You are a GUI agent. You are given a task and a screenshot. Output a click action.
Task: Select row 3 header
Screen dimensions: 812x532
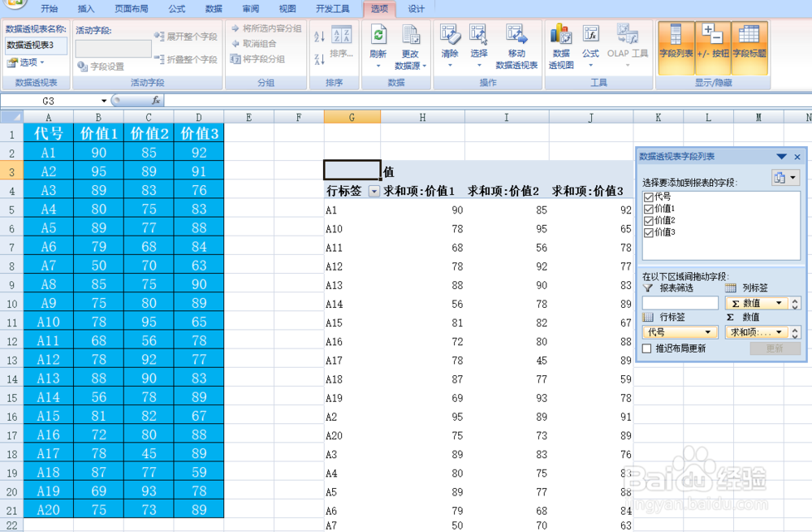(11, 171)
